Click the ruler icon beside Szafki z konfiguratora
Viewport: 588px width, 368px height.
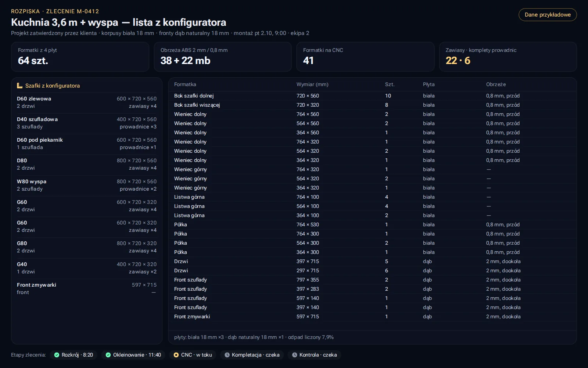20,86
